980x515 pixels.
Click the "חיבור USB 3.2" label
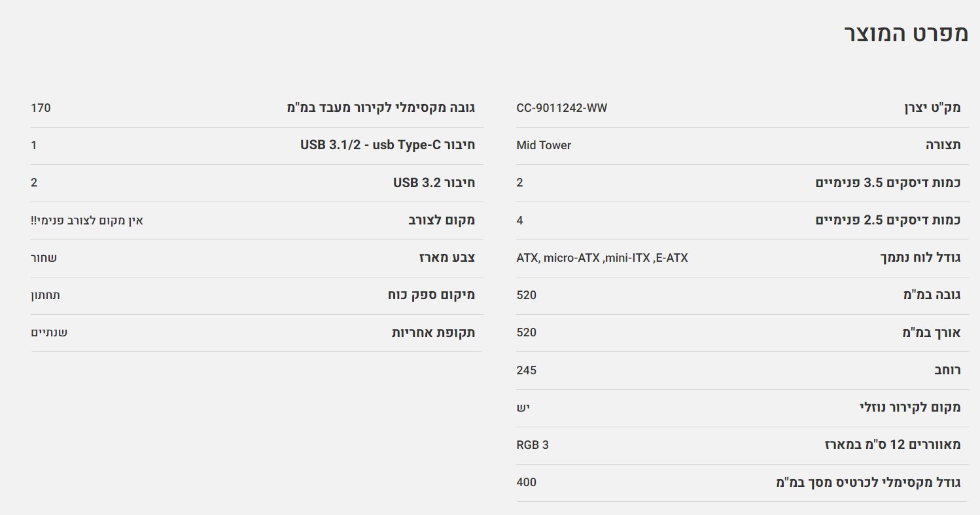[434, 183]
